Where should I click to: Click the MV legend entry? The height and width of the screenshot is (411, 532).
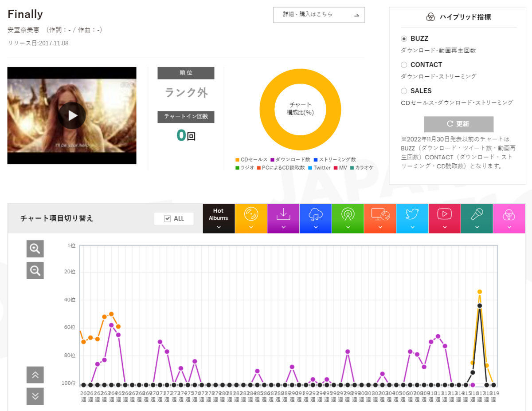[x=340, y=168]
